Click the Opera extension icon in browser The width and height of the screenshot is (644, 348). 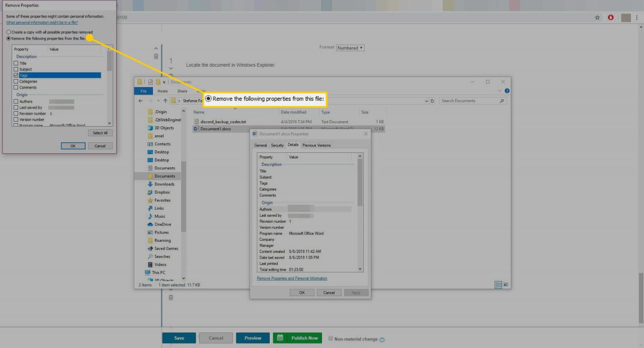tap(611, 17)
